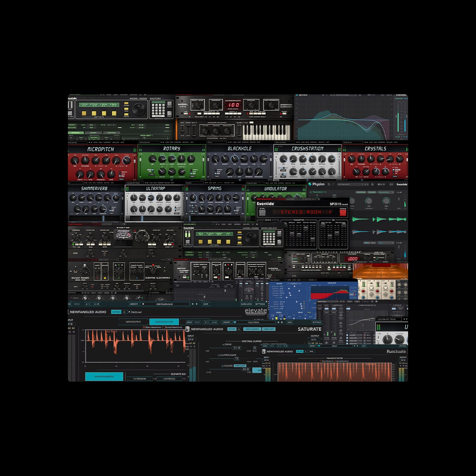Toggle DRIVE checkbox in Saturate
476x476 pixels.
224,345
